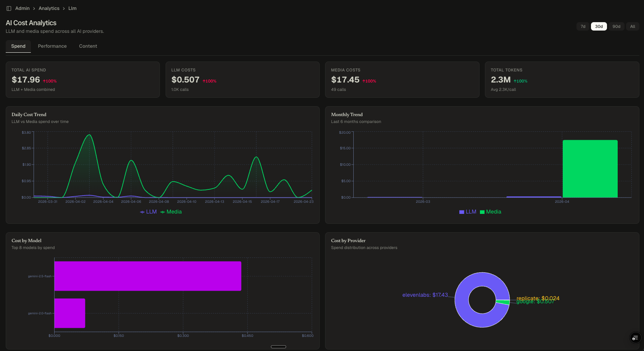Screen dimensions: 644x351
Task: Click the Avg 2.3K/call text
Action: point(503,90)
